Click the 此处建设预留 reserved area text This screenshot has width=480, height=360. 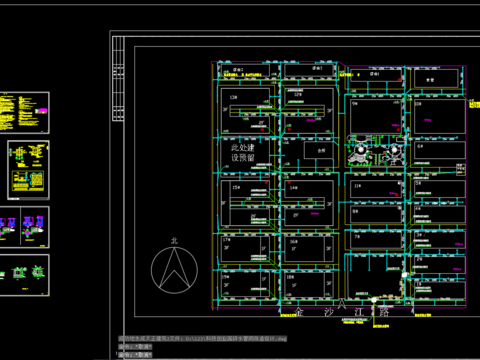(x=243, y=153)
